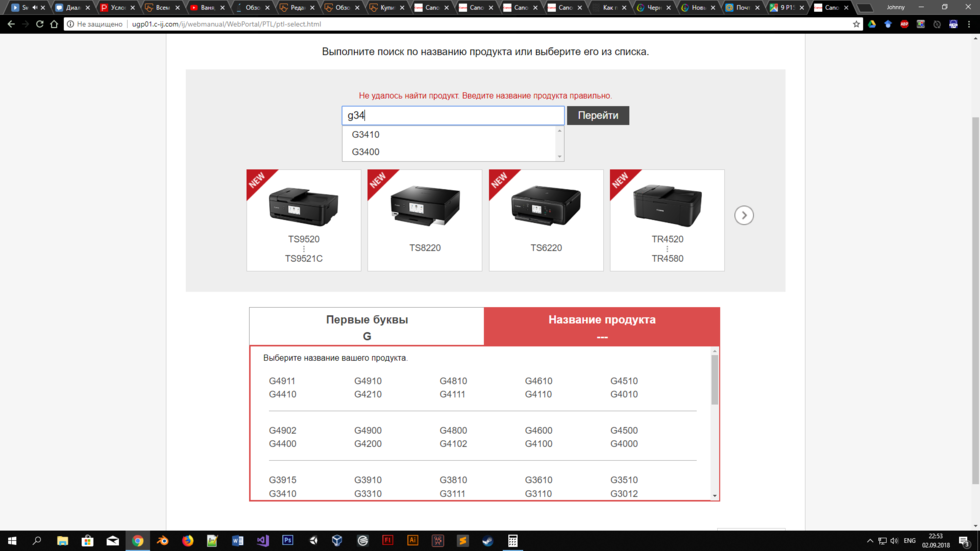Open Adobe Illustrator from the taskbar
Screen dimensions: 980x551
click(x=412, y=541)
